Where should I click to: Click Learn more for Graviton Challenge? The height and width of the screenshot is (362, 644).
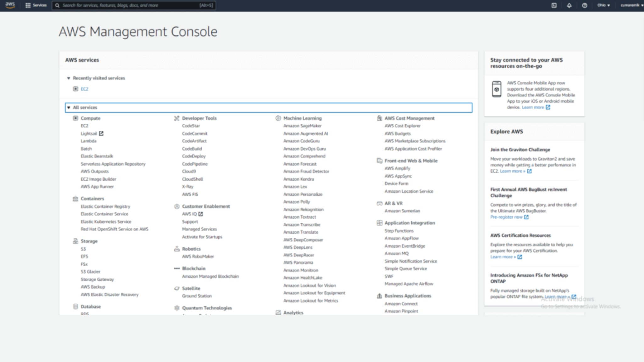(x=516, y=171)
